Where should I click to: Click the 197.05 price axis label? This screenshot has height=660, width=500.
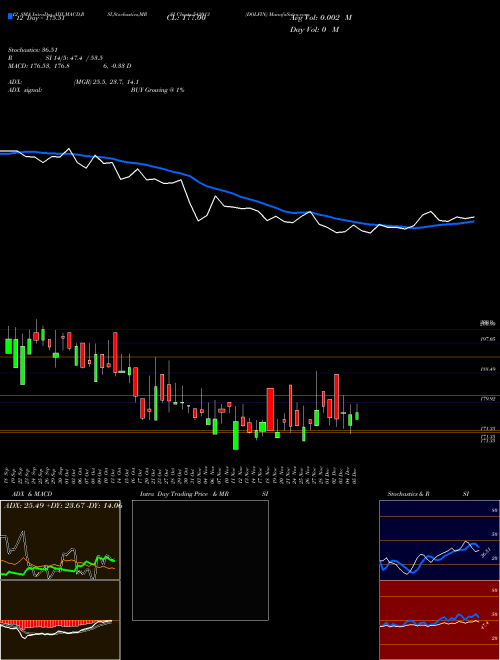click(488, 339)
